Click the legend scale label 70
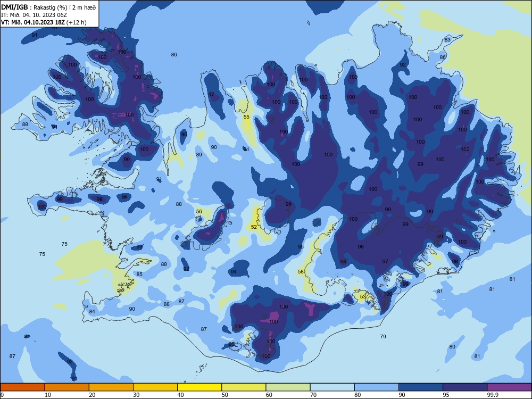532x399 pixels. pyautogui.click(x=313, y=395)
